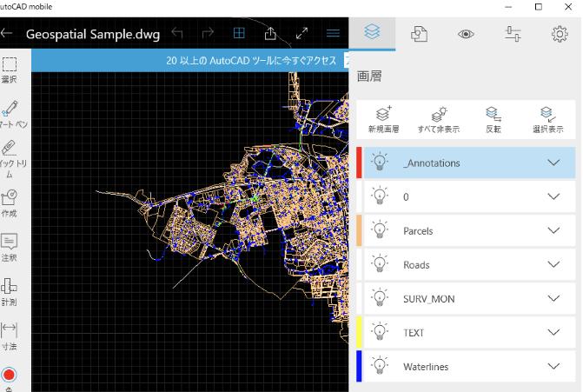Expand the Roads layer chevron
This screenshot has width=583, height=392.
(x=553, y=264)
